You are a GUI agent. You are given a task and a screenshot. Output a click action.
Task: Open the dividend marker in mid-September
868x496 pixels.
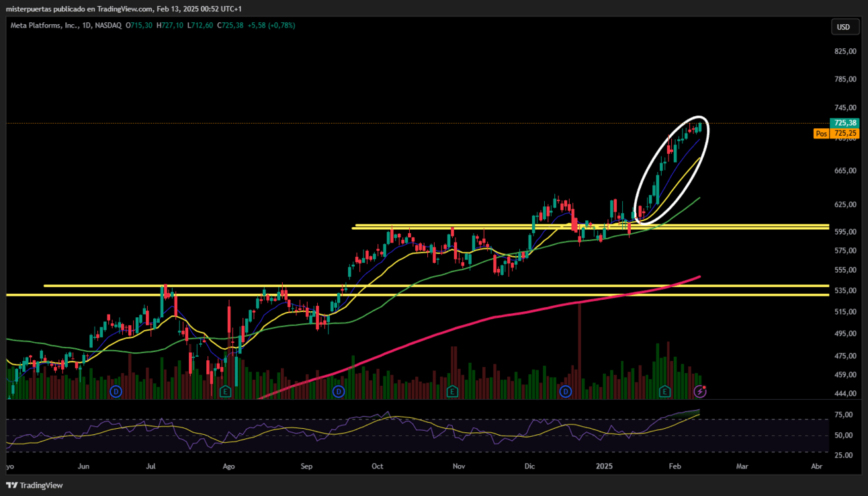click(339, 390)
